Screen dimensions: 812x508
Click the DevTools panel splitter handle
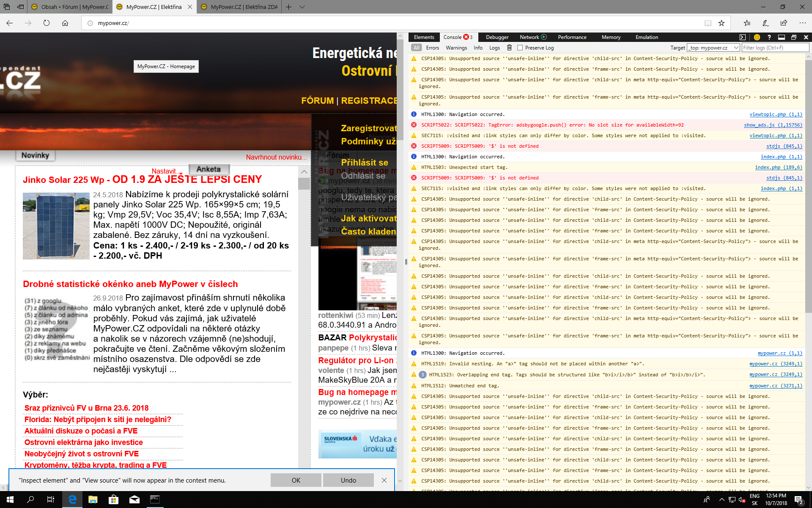(406, 262)
